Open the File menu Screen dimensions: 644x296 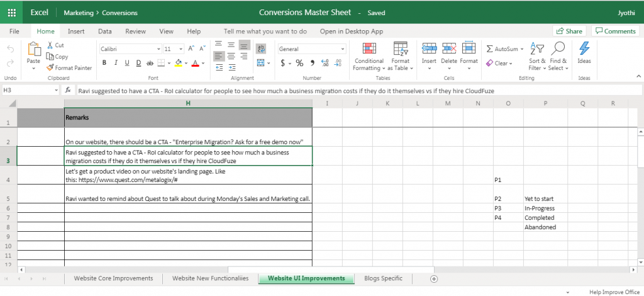coord(14,31)
